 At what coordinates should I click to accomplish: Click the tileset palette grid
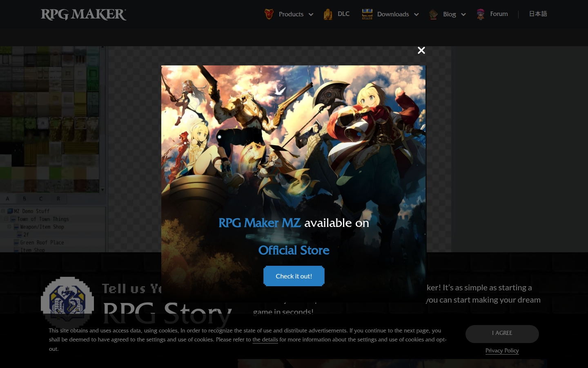[49, 119]
